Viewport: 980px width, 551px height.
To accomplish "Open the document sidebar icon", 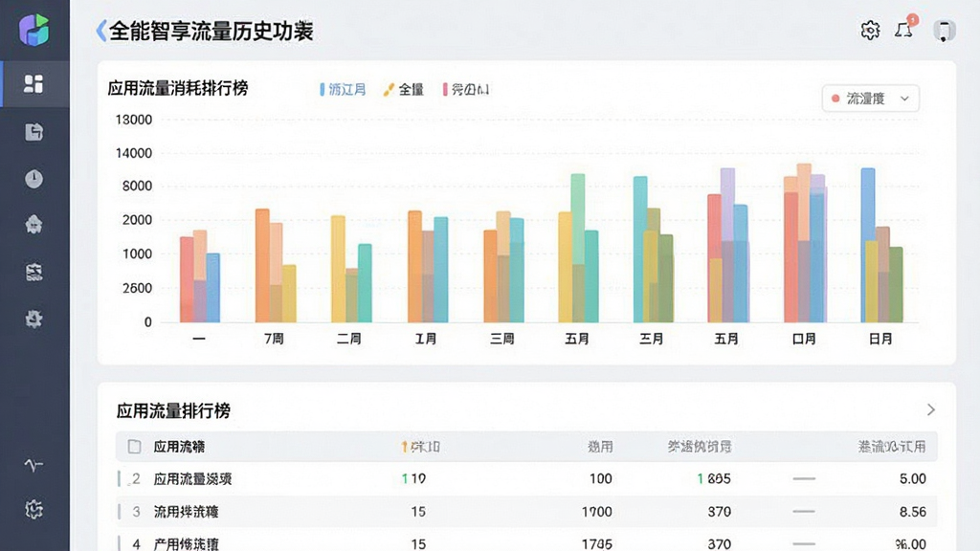I will (x=33, y=132).
